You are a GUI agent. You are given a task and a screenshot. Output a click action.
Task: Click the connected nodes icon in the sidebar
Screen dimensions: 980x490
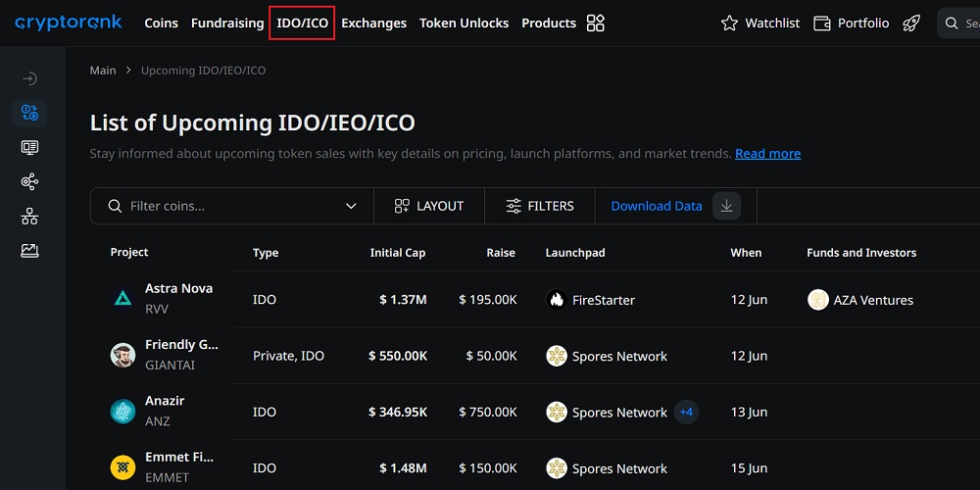[x=29, y=181]
